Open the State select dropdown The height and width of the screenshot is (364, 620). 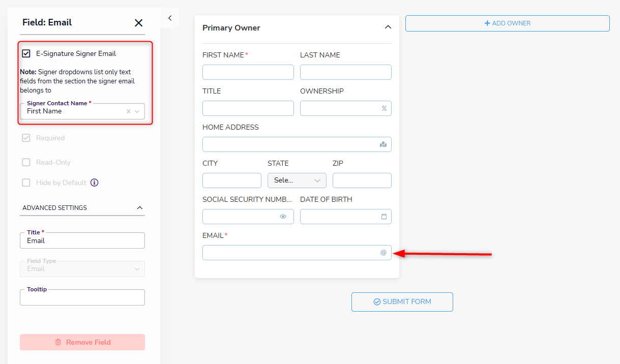coord(297,180)
